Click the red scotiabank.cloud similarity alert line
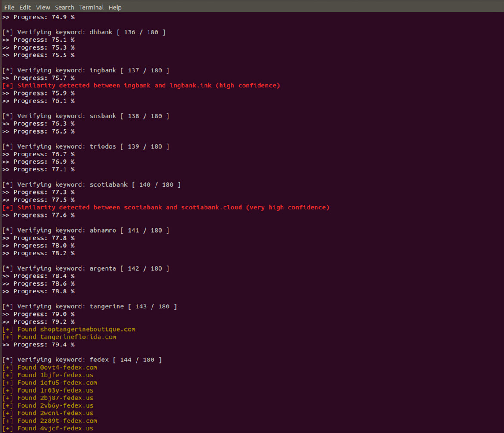The width and height of the screenshot is (504, 433). [x=166, y=207]
